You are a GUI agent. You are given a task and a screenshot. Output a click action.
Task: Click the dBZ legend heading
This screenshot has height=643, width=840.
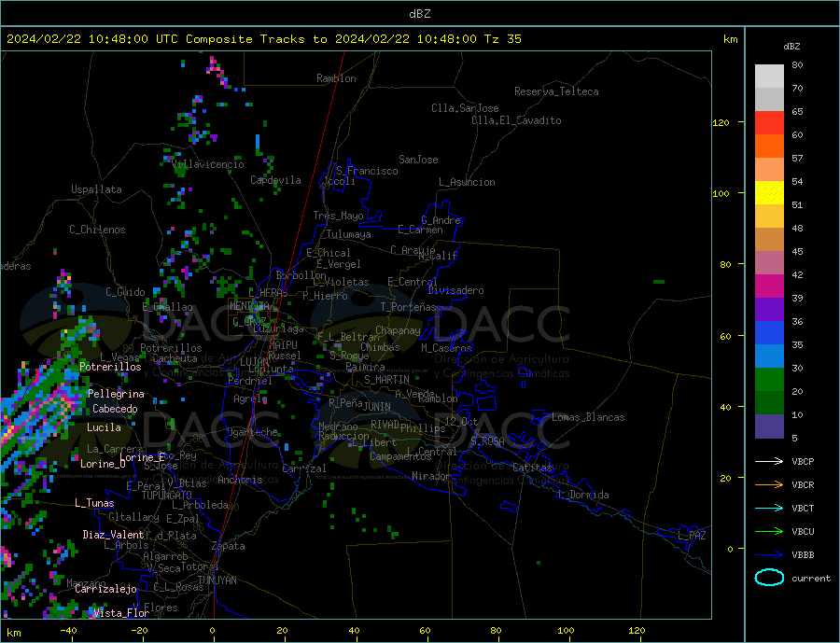click(x=791, y=47)
